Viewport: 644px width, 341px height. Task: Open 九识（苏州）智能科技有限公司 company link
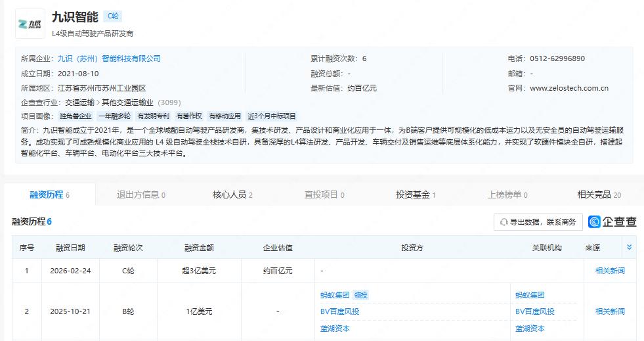pyautogui.click(x=109, y=58)
